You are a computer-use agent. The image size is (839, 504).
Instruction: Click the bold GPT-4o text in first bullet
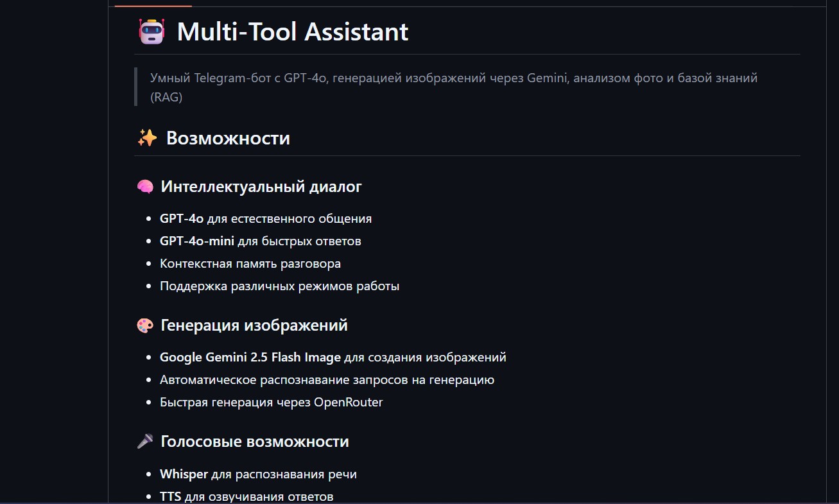182,218
